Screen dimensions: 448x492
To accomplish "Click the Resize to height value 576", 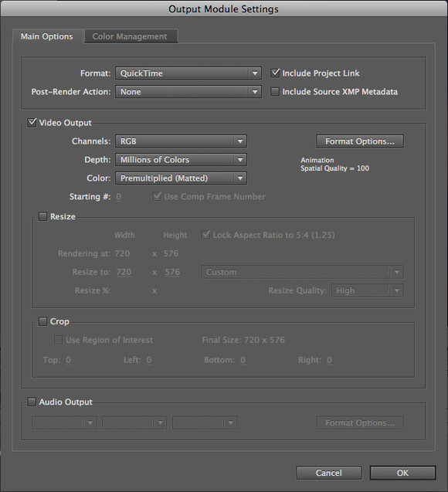I will tap(172, 272).
